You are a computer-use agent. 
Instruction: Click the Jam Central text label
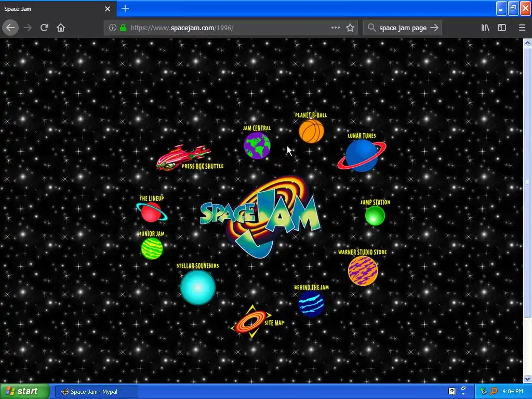257,128
